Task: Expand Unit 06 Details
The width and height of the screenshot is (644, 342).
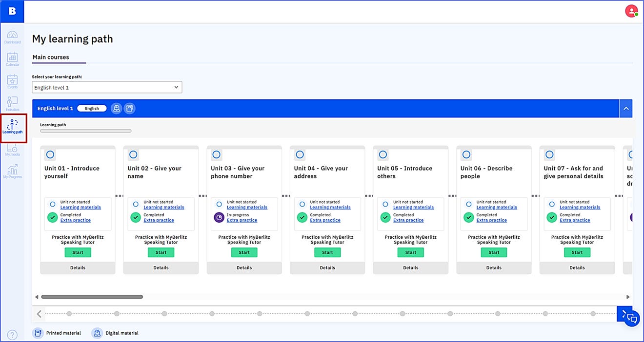Action: (494, 267)
